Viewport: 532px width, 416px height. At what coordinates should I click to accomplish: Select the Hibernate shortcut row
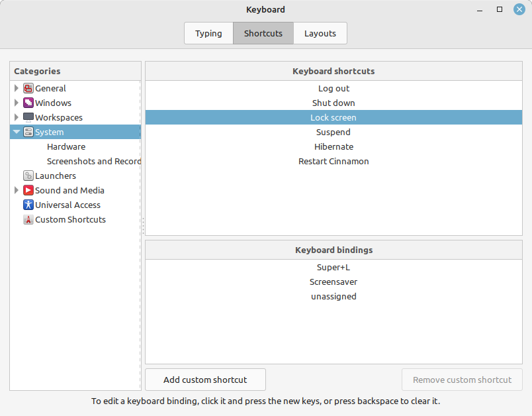pos(333,146)
